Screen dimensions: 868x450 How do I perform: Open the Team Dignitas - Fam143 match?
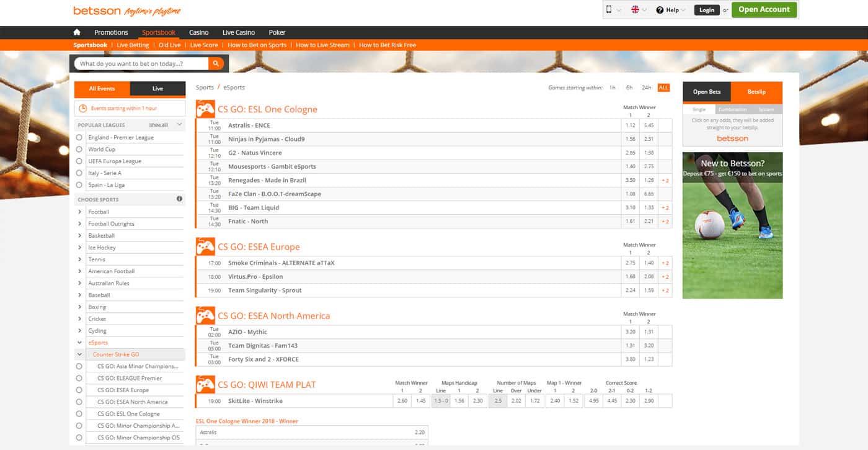pyautogui.click(x=263, y=346)
